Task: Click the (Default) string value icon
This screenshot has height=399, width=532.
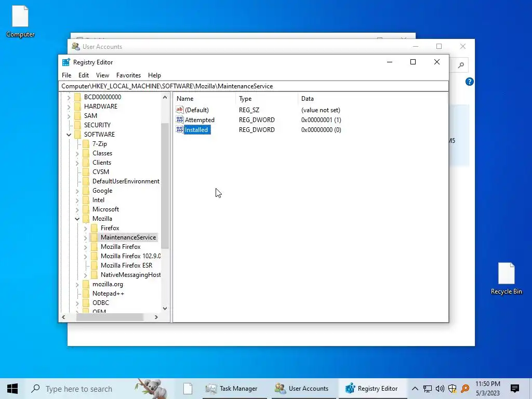Action: pos(179,110)
